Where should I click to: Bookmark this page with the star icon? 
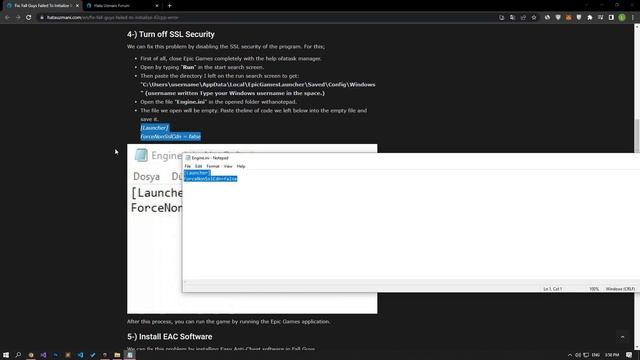tap(534, 18)
